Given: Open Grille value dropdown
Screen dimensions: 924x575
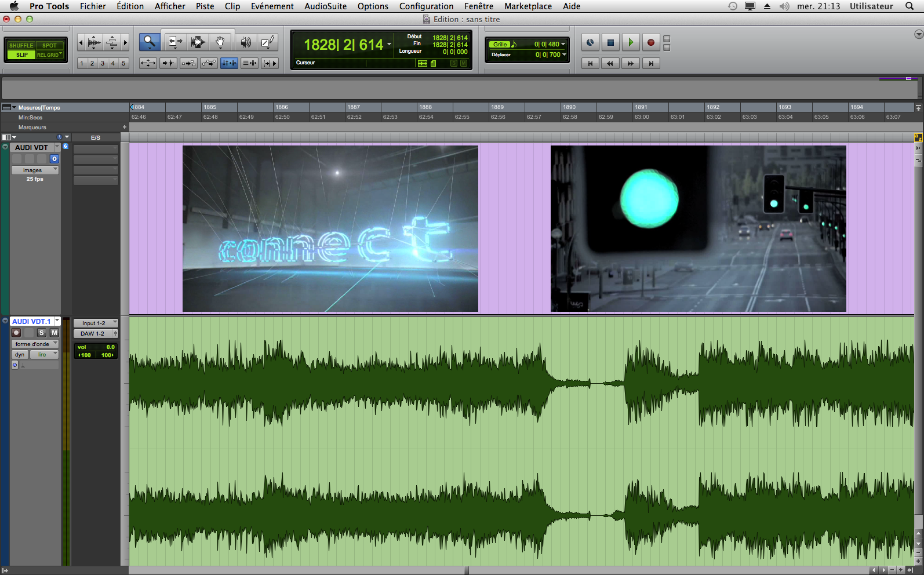Looking at the screenshot, I should point(563,44).
